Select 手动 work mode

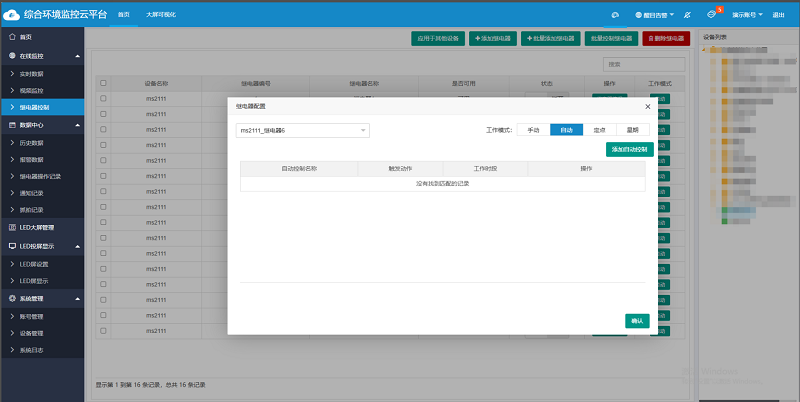point(533,130)
